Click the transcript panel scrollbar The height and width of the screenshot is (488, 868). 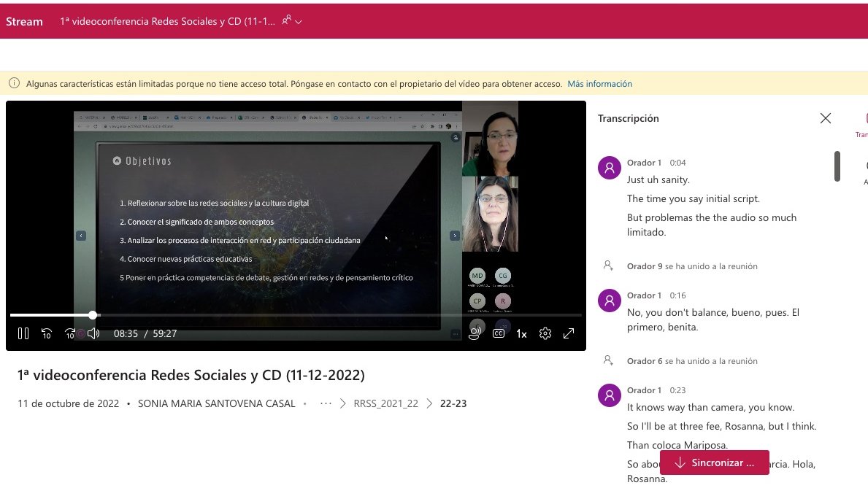click(837, 166)
